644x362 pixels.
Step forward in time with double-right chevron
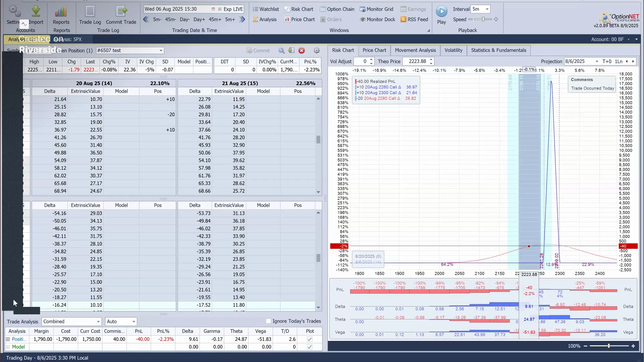242,19
